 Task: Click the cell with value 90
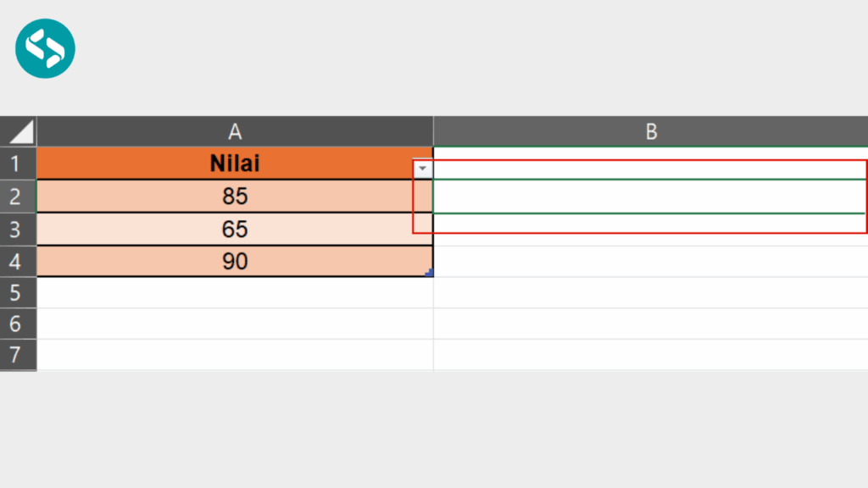(235, 262)
